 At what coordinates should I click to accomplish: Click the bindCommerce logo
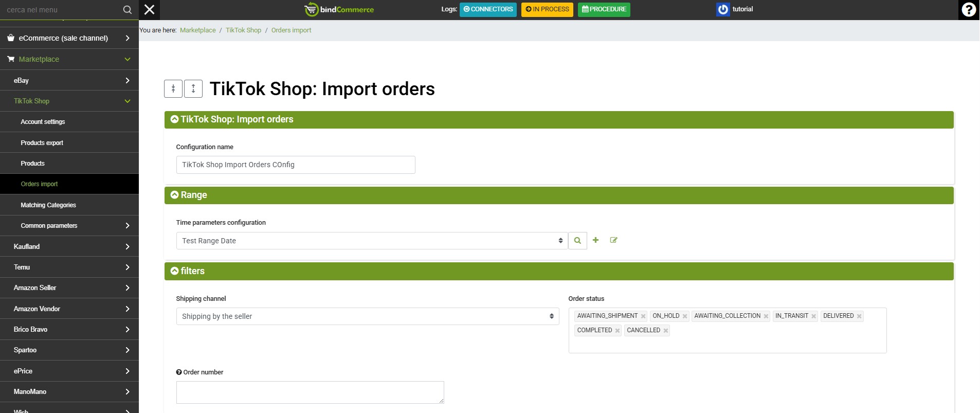pos(339,9)
